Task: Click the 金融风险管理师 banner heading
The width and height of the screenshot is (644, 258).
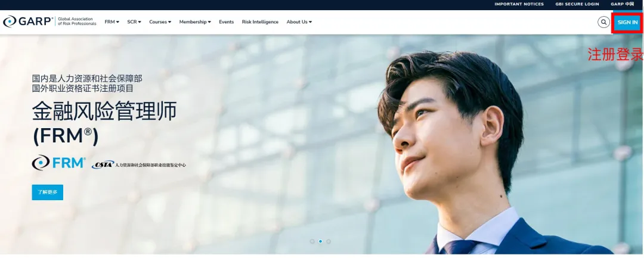Action: coord(104,111)
